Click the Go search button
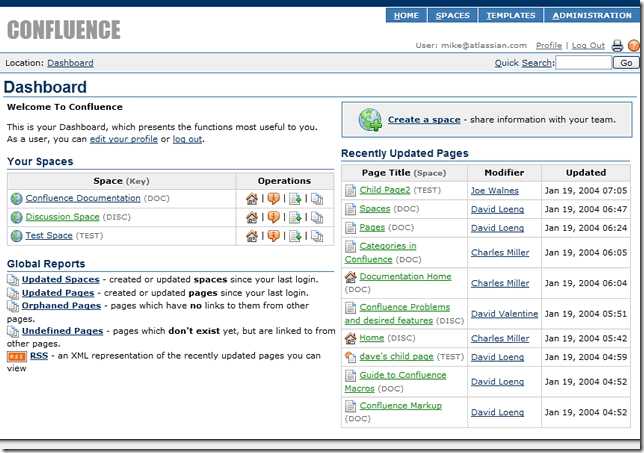644x453 pixels. point(626,63)
